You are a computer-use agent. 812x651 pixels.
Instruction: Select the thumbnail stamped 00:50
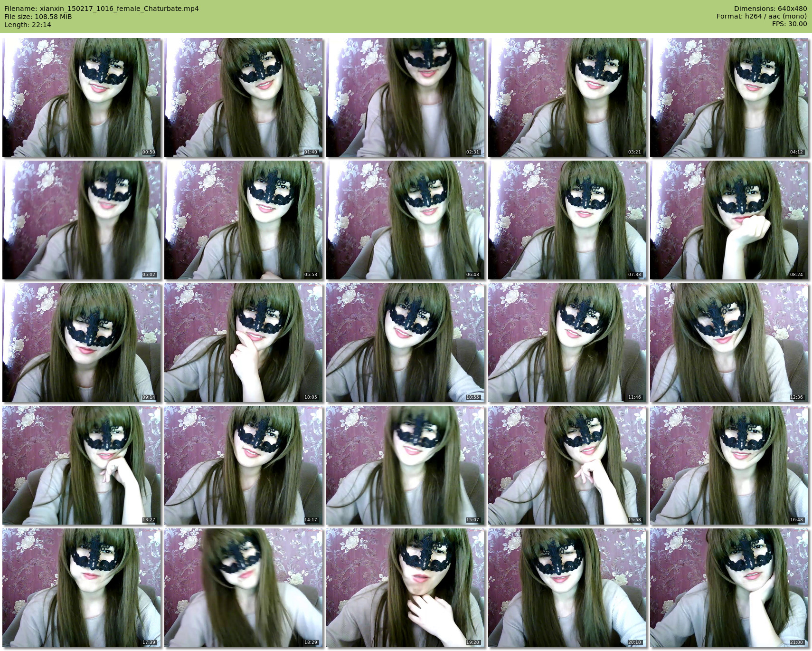click(x=82, y=97)
